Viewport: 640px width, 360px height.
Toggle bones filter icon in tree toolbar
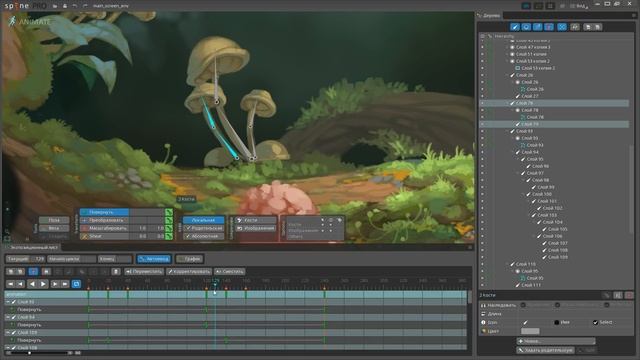515,27
